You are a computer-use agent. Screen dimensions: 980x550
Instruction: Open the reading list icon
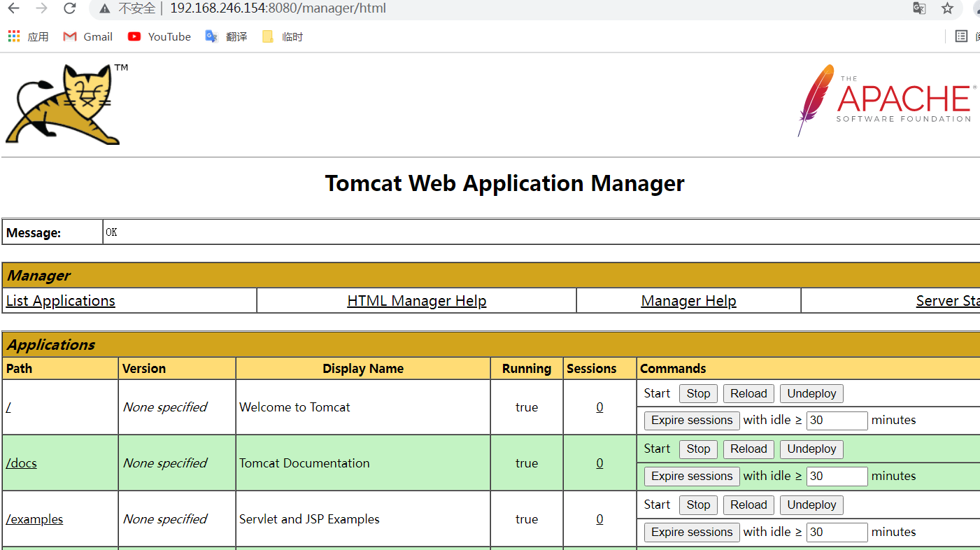pos(961,36)
